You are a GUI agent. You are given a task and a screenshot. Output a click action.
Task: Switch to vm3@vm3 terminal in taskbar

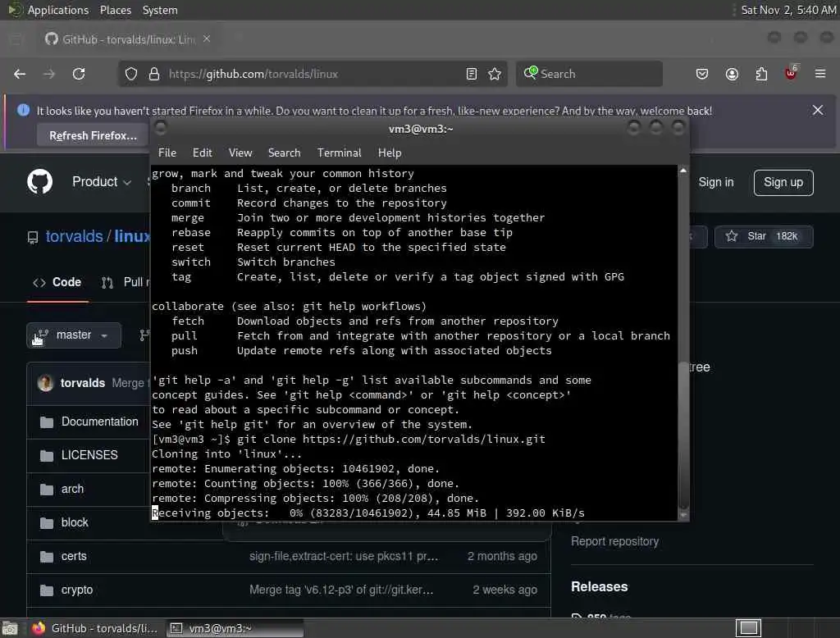[235, 628]
